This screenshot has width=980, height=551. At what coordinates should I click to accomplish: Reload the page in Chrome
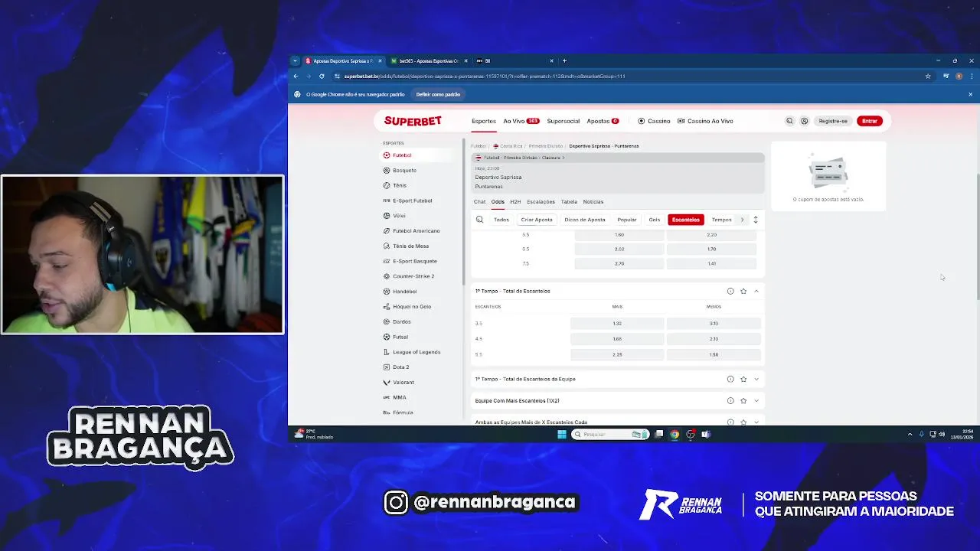click(x=322, y=77)
